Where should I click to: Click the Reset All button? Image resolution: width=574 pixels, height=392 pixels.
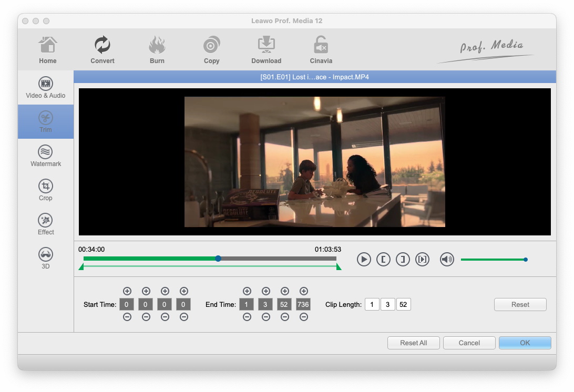[x=413, y=343]
